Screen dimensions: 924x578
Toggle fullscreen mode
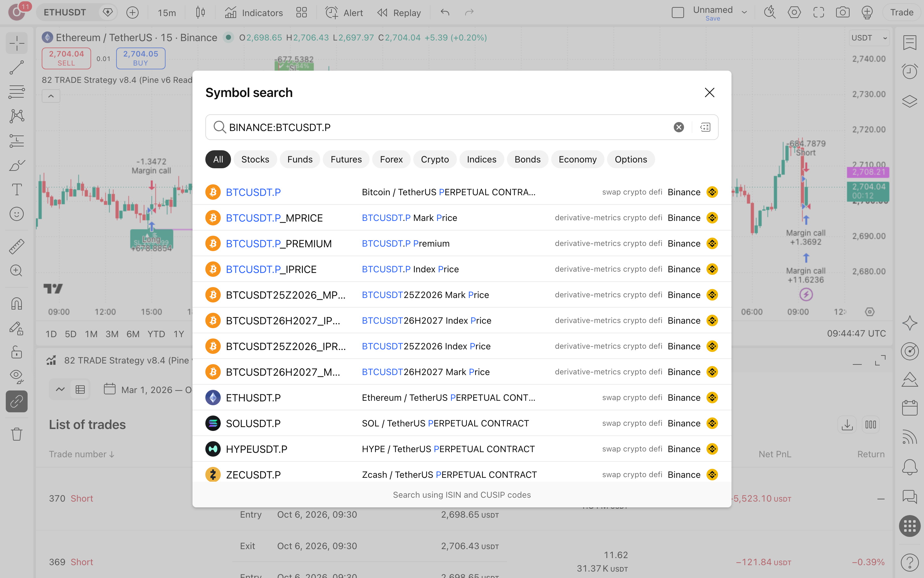(819, 12)
